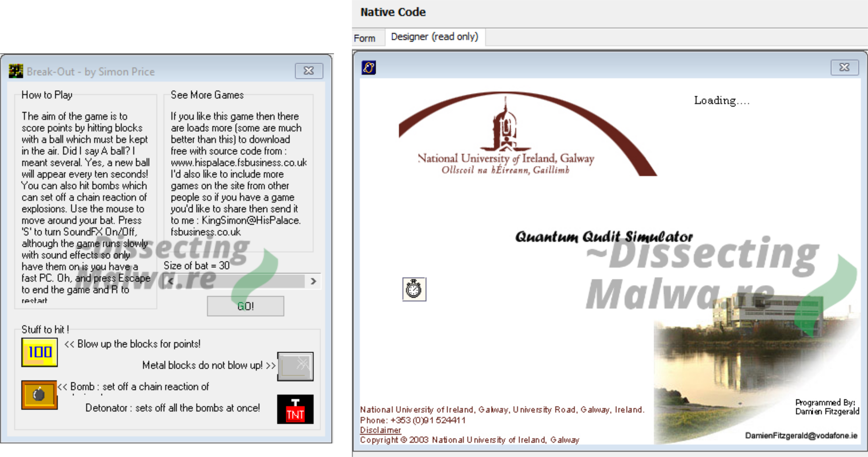Close the Native Code simulator window
The width and height of the screenshot is (868, 457).
pos(844,67)
